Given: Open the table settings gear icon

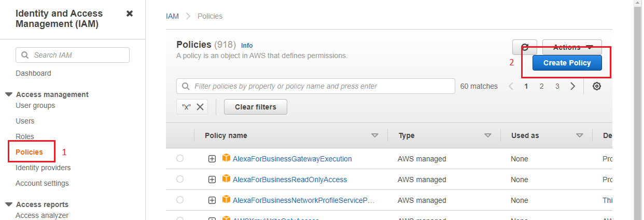Looking at the screenshot, I should [x=597, y=86].
